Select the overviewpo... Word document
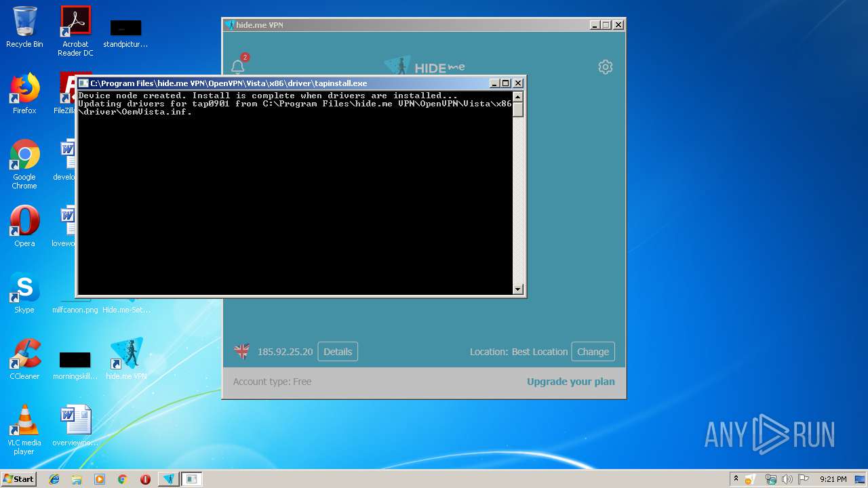This screenshot has height=488, width=868. (75, 426)
